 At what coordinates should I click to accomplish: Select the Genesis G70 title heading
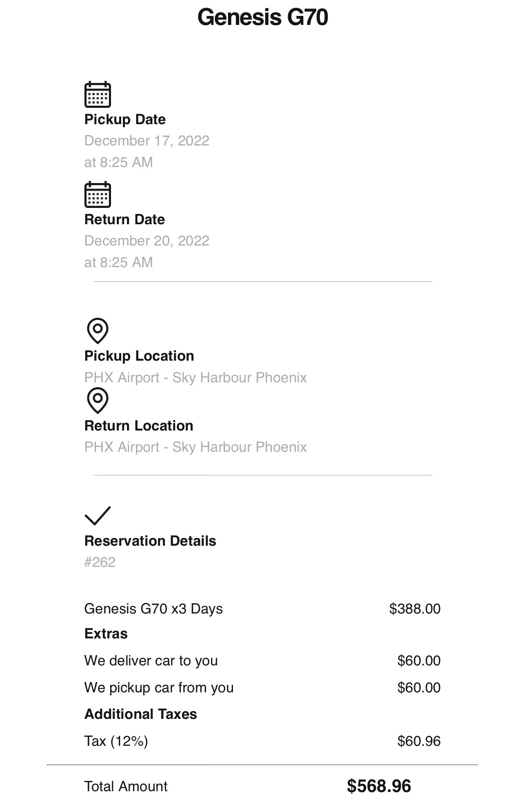tap(263, 17)
